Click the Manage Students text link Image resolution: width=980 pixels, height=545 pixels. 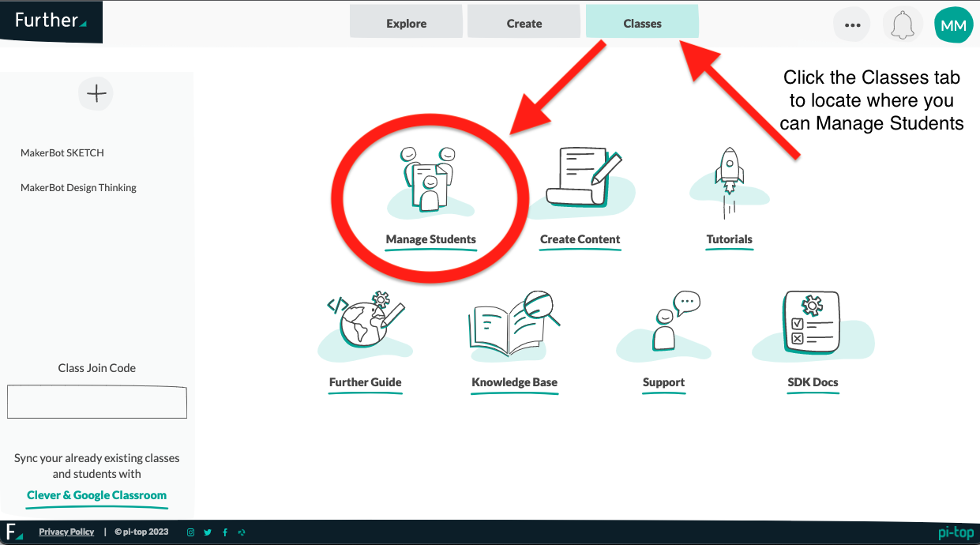pos(431,239)
